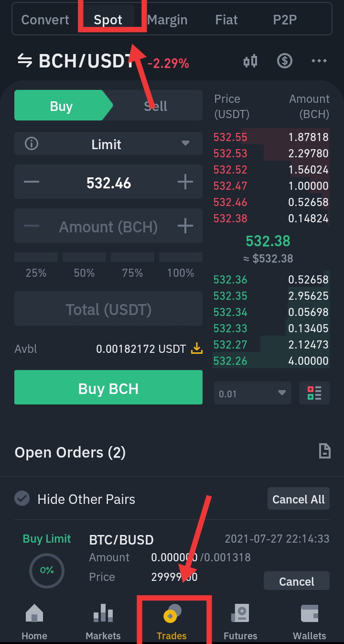Open the three-dots more menu

[319, 61]
